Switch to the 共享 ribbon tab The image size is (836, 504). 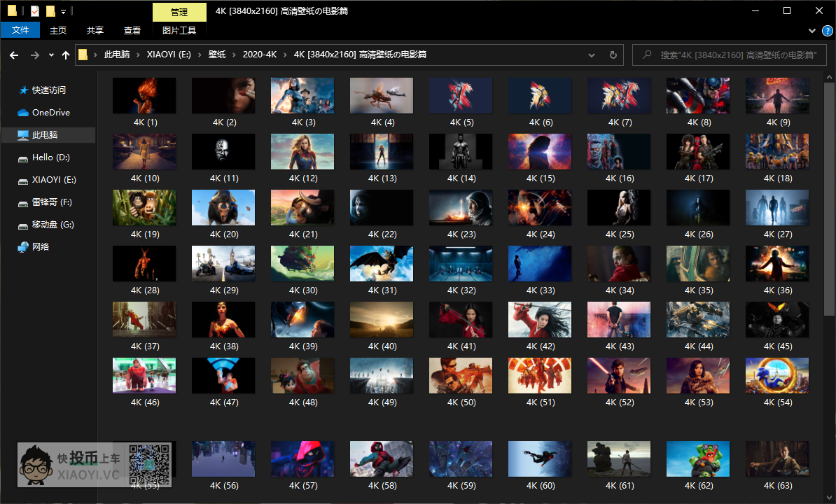[x=95, y=30]
